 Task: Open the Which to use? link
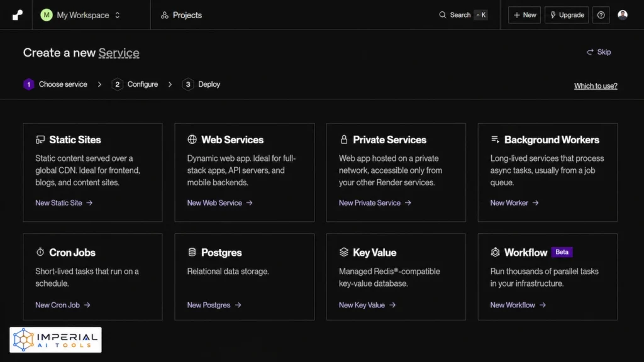click(596, 85)
